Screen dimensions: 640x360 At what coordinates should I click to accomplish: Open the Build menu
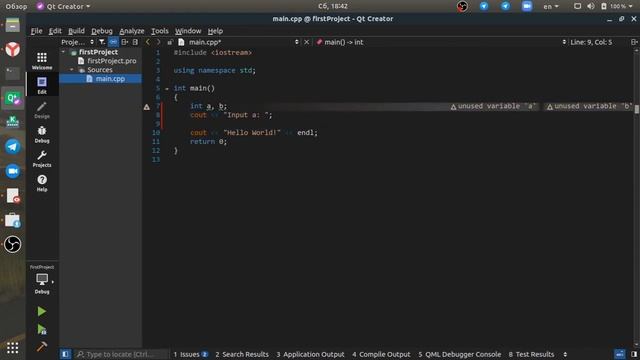point(76,31)
